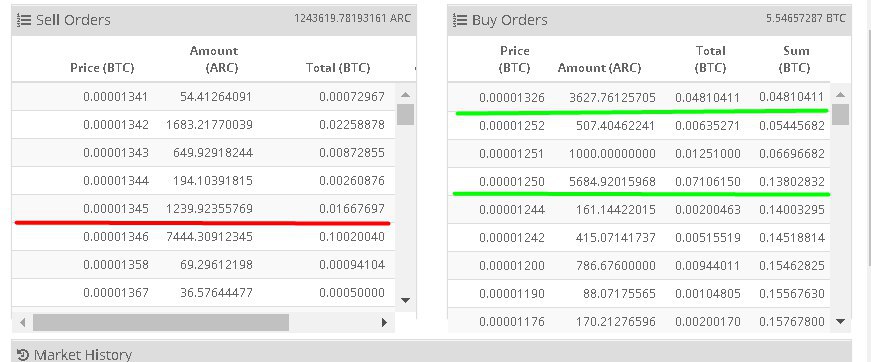
Task: Click the Sum (BTC) column header
Action: 795,59
